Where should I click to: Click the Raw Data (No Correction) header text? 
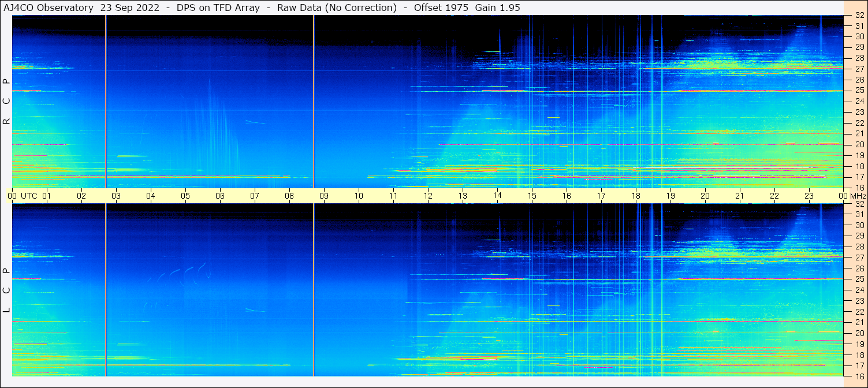tap(337, 8)
